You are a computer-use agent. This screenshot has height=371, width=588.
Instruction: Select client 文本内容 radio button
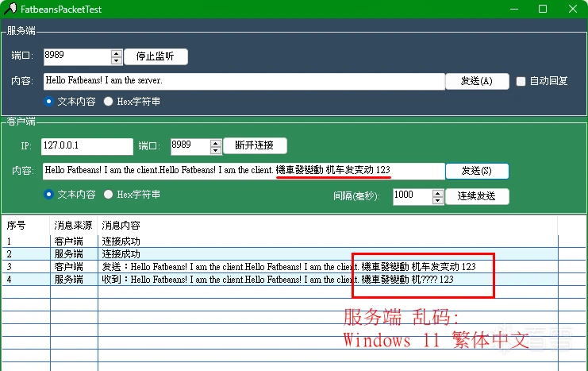point(48,194)
